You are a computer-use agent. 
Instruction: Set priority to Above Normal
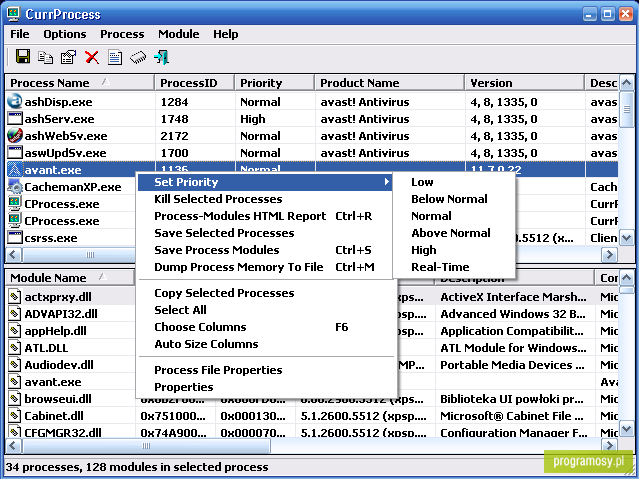tap(454, 233)
